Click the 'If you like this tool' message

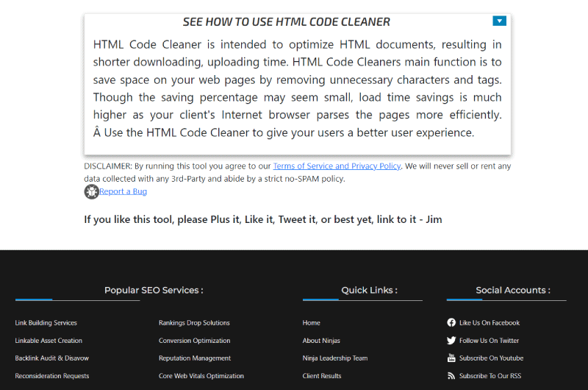263,219
